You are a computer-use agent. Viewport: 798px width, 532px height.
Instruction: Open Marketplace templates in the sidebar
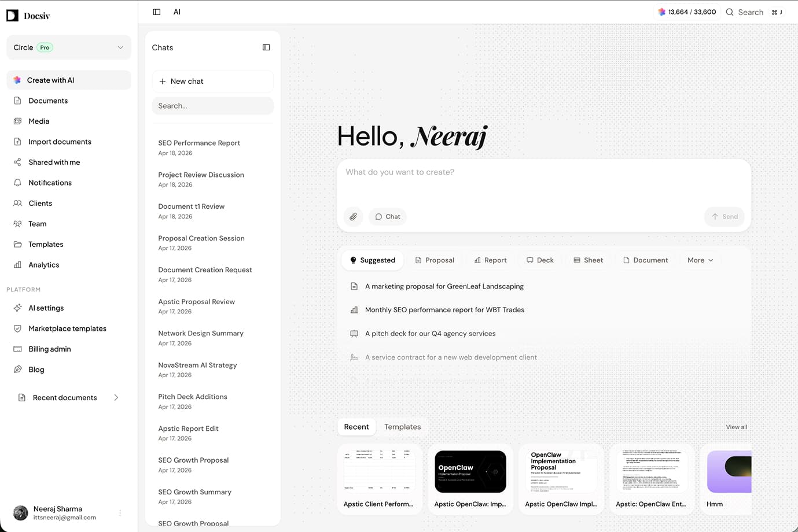pyautogui.click(x=68, y=328)
